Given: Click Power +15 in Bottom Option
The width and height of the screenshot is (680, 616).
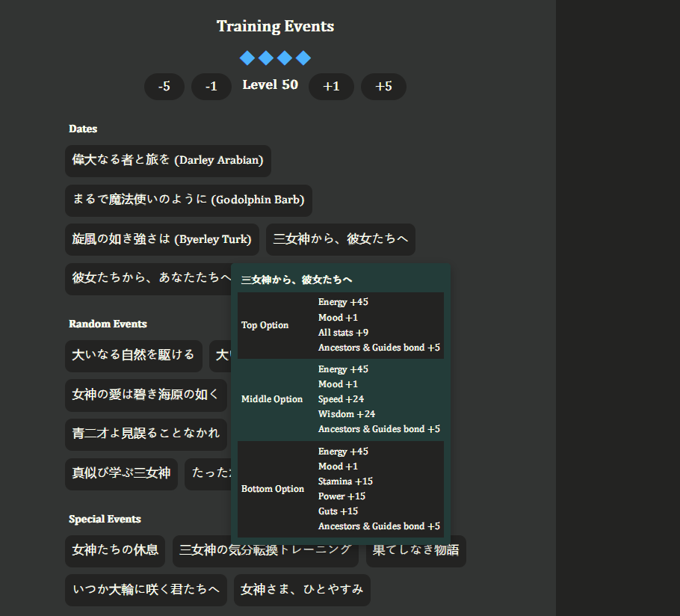Looking at the screenshot, I should coord(341,496).
